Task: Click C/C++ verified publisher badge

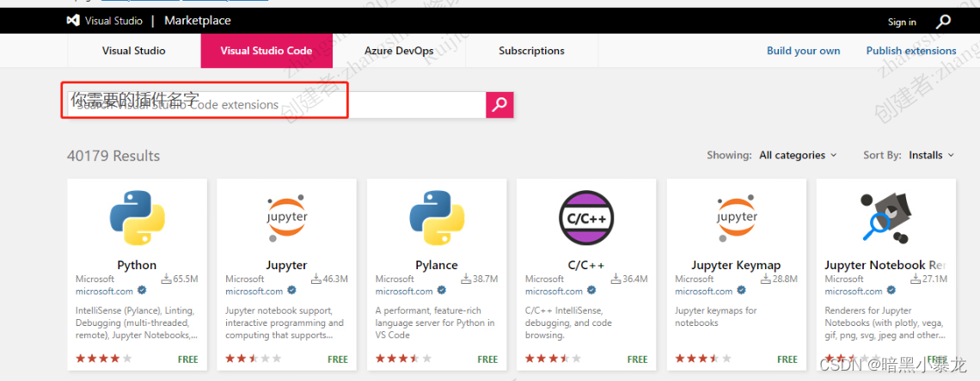Action: pyautogui.click(x=592, y=291)
